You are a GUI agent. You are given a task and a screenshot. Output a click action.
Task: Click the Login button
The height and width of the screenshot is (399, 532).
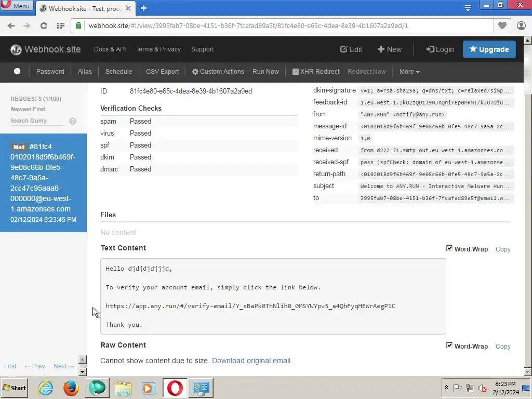tap(440, 49)
